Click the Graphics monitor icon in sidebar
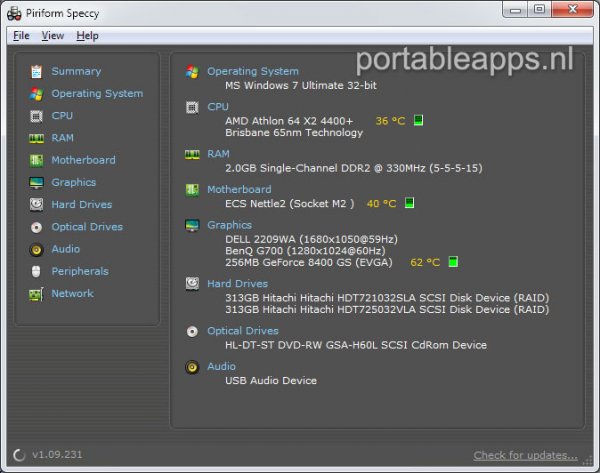This screenshot has width=600, height=473. tap(37, 183)
